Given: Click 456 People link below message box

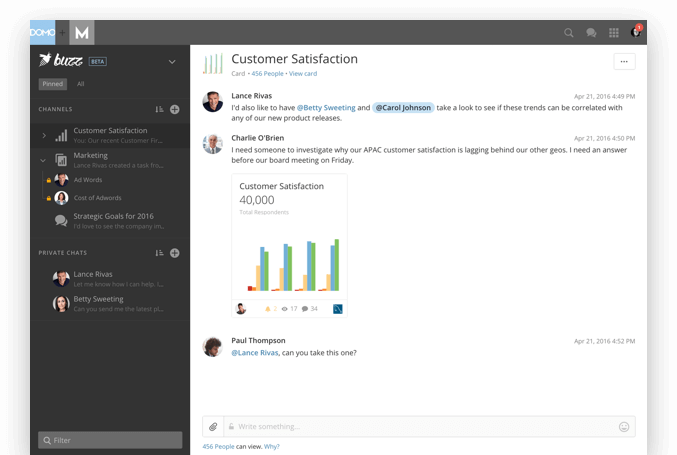Looking at the screenshot, I should [218, 446].
